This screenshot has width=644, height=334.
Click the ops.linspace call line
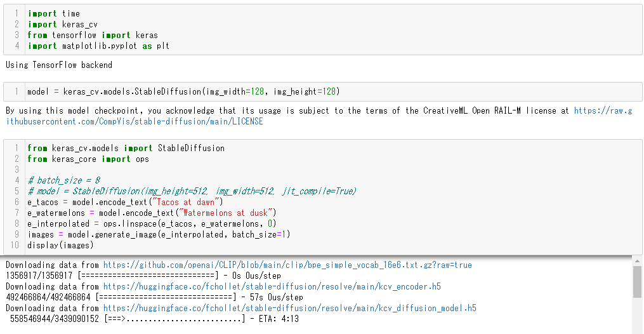click(x=152, y=224)
